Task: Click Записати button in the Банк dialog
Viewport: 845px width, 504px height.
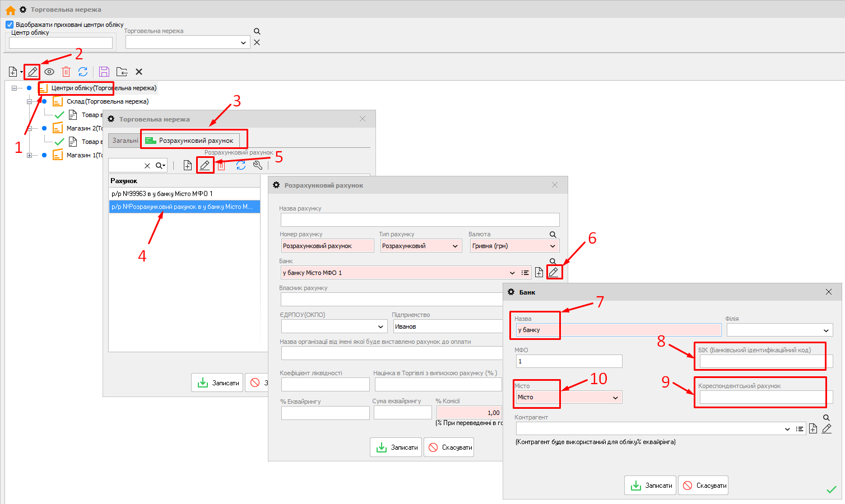Action: 651,486
